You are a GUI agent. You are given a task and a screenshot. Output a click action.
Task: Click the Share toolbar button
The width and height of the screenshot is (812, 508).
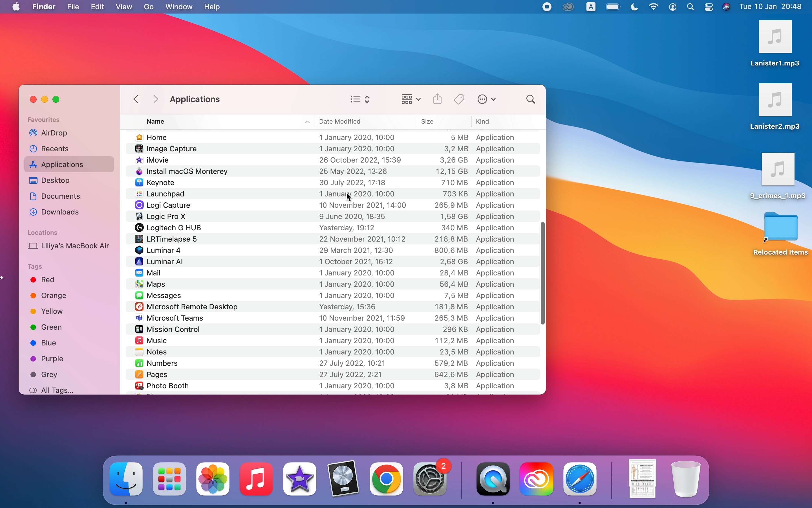(438, 99)
